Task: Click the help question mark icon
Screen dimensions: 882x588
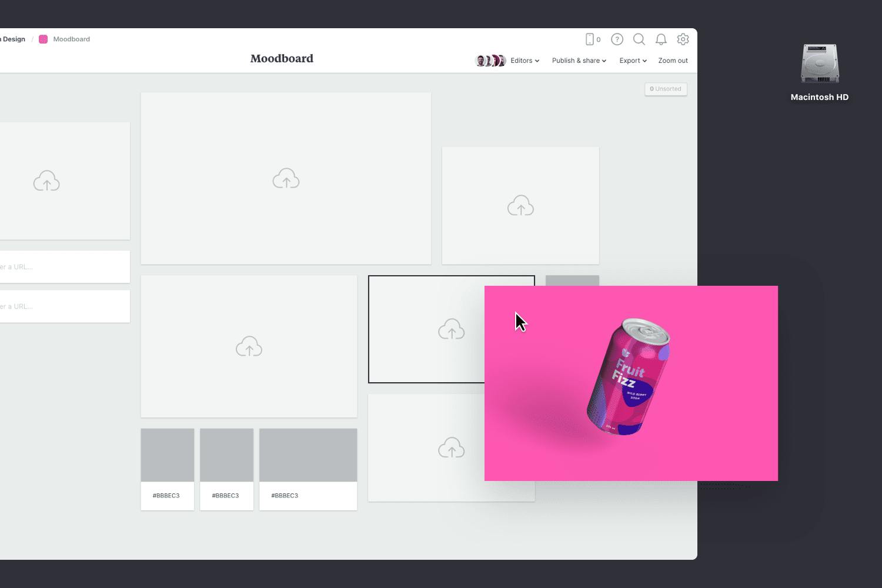Action: (617, 39)
